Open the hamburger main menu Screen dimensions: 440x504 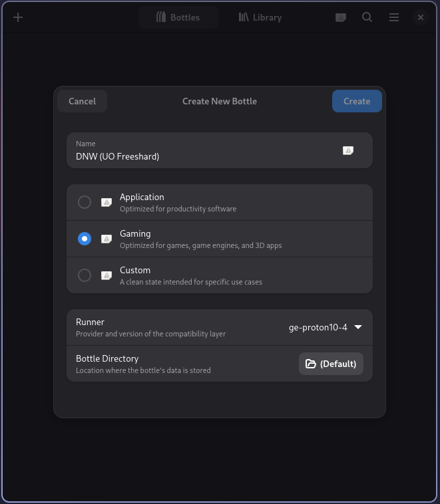point(394,17)
